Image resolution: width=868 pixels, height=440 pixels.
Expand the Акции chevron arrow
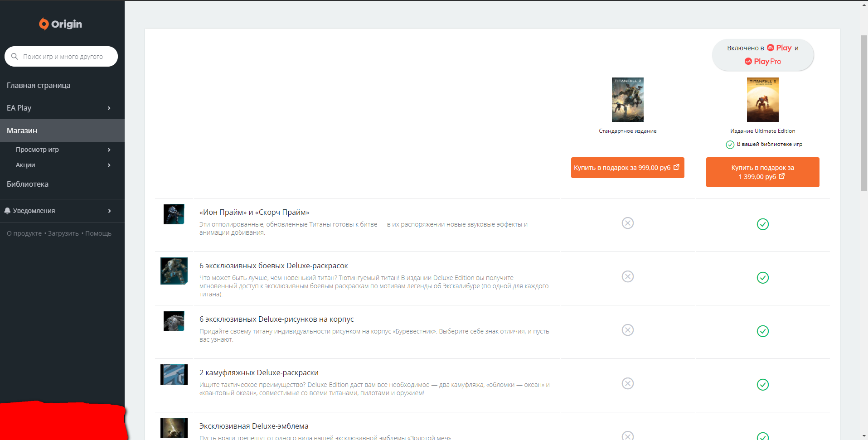(x=109, y=165)
